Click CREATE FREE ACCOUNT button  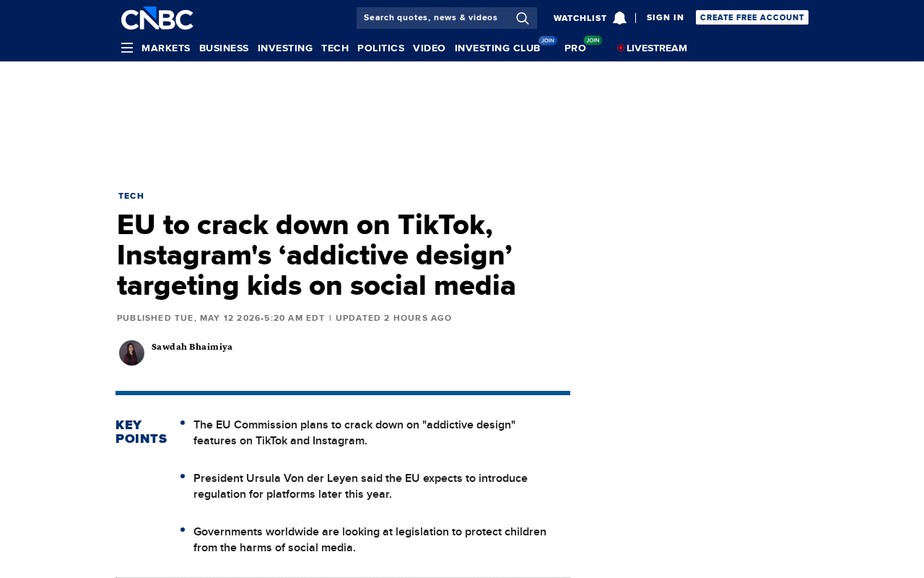(752, 17)
